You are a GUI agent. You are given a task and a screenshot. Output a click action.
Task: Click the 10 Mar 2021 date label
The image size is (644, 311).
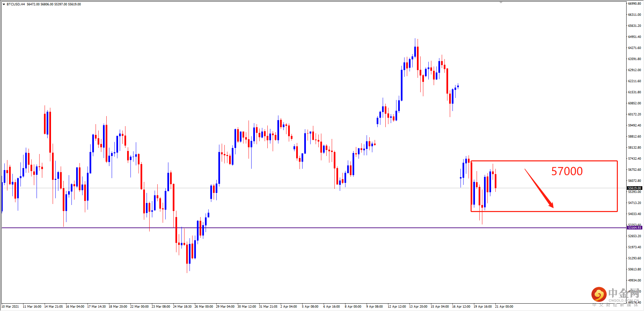pos(10,307)
